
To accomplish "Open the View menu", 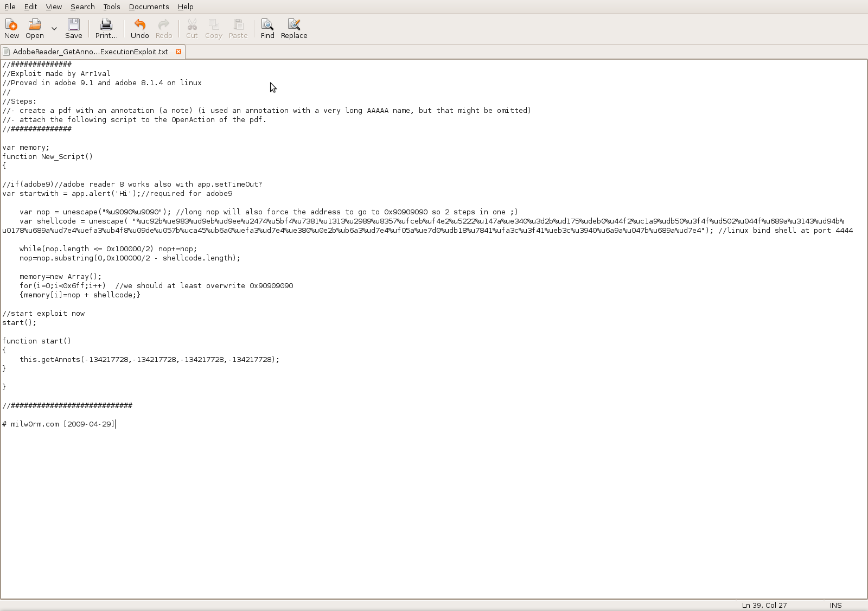I will (54, 7).
